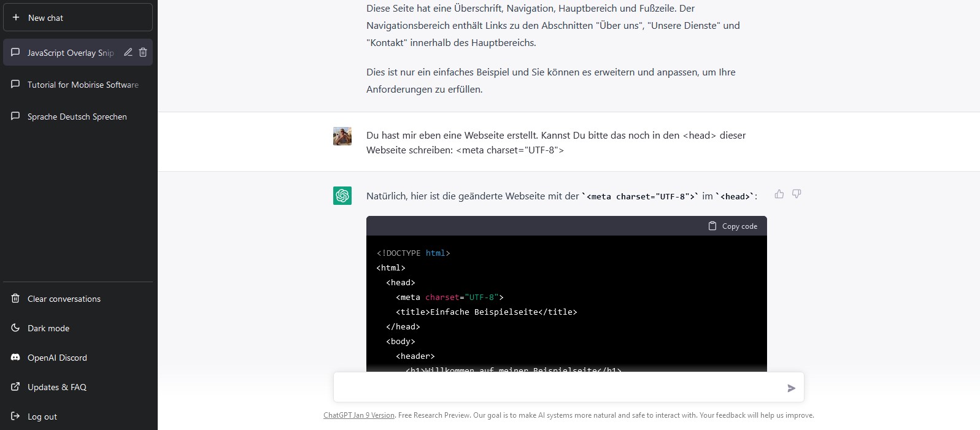This screenshot has width=980, height=430.
Task: Start a New chat
Action: coord(78,18)
